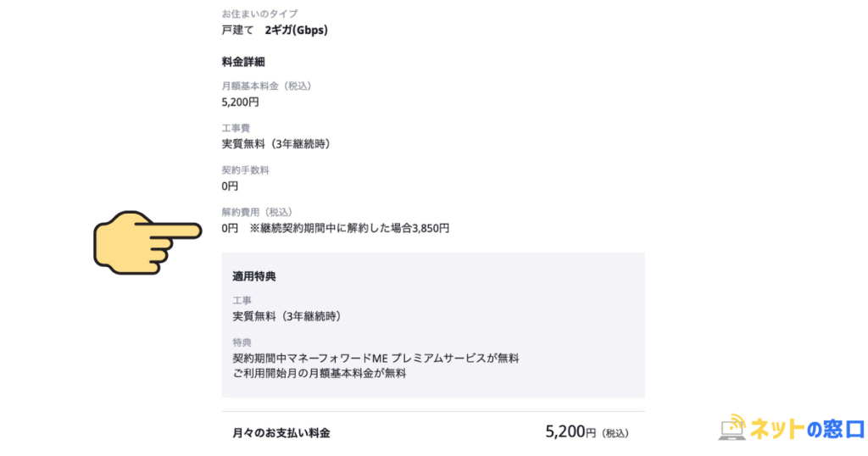
Task: Click the 料金詳細 section heading
Action: point(245,62)
